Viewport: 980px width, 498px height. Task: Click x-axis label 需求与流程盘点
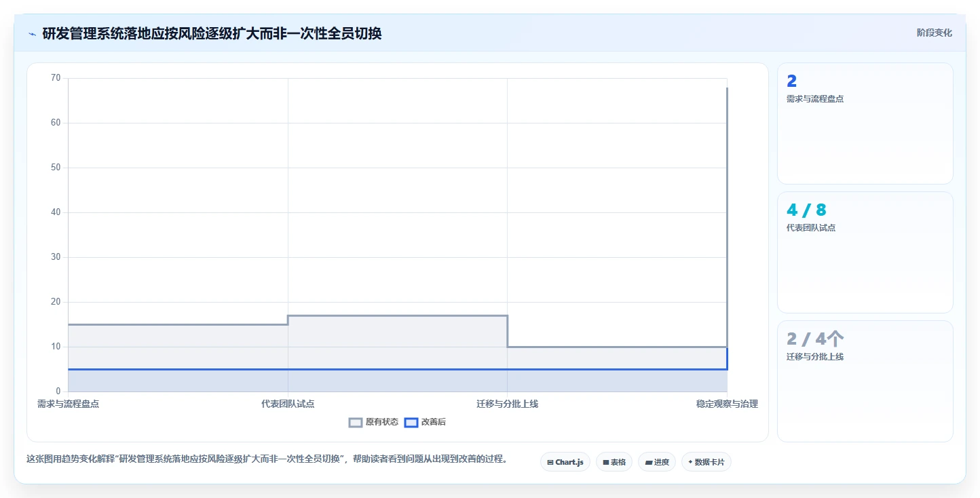(68, 404)
